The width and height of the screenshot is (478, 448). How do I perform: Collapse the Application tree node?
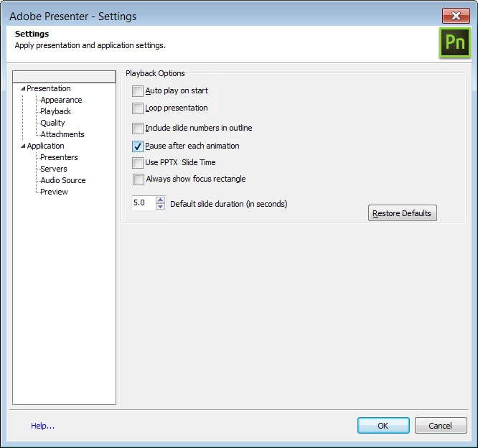point(23,146)
